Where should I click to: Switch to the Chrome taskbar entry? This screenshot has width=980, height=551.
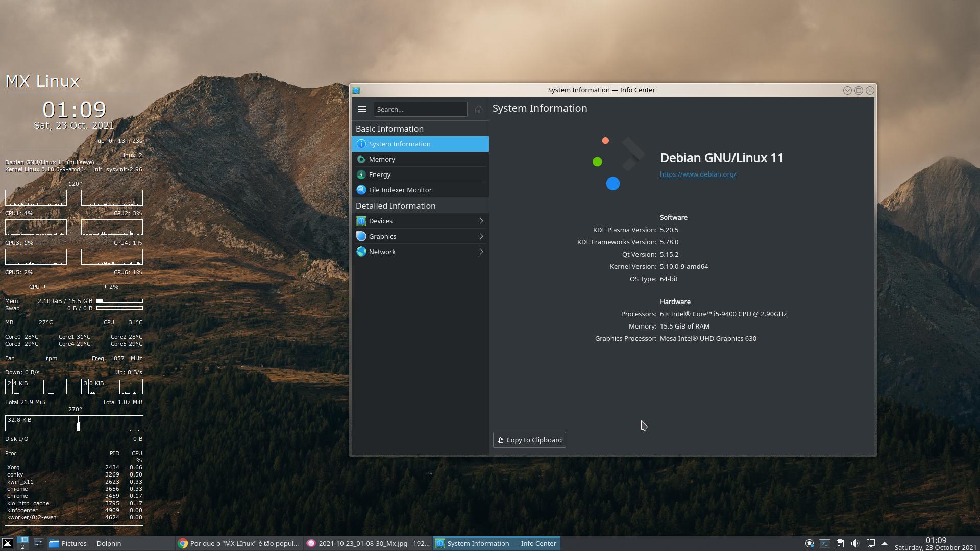pyautogui.click(x=238, y=543)
